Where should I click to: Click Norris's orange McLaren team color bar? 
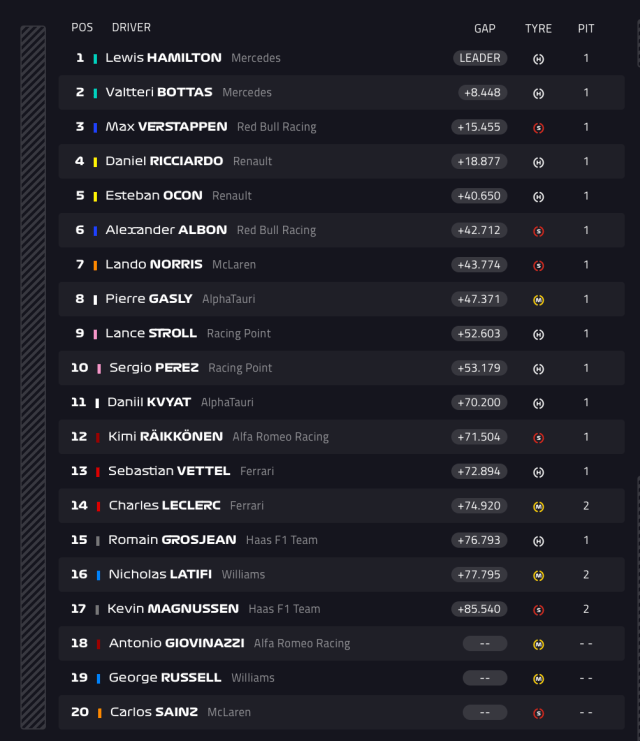pos(95,265)
